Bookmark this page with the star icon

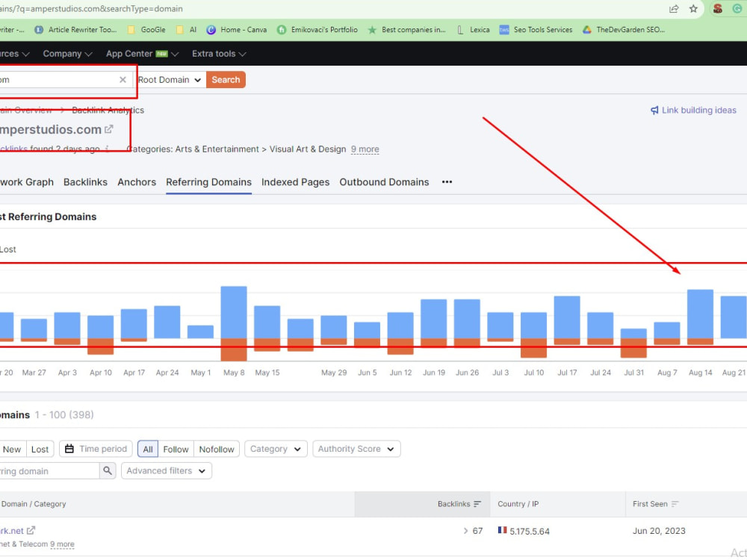point(694,8)
